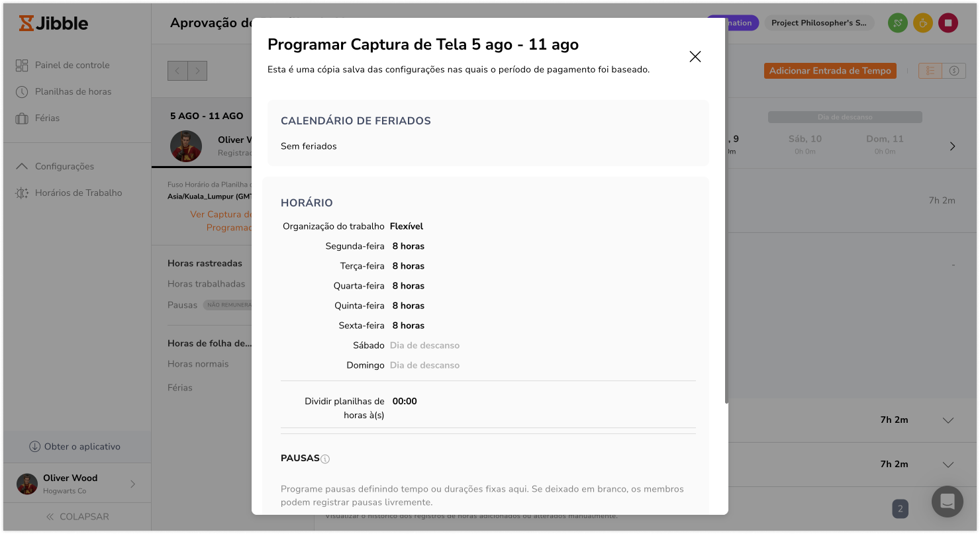The height and width of the screenshot is (534, 980).
Task: Stop the timer with the red stop icon
Action: (x=948, y=23)
